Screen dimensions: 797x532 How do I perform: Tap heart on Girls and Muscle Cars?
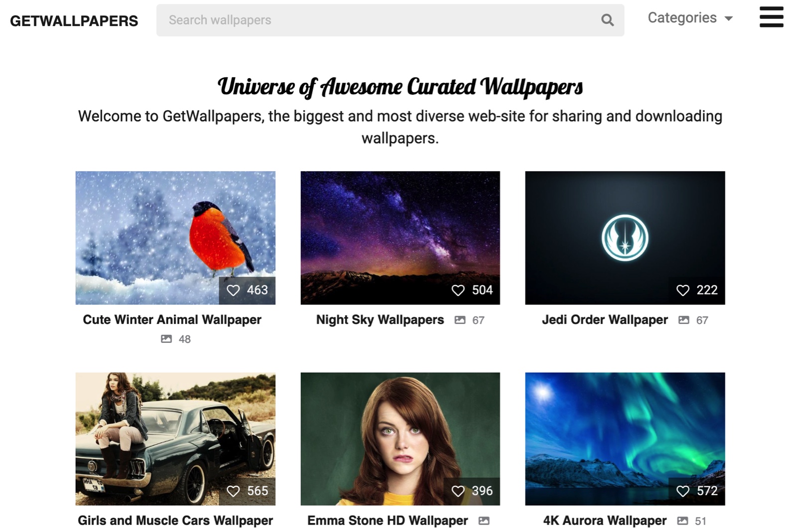coord(233,491)
